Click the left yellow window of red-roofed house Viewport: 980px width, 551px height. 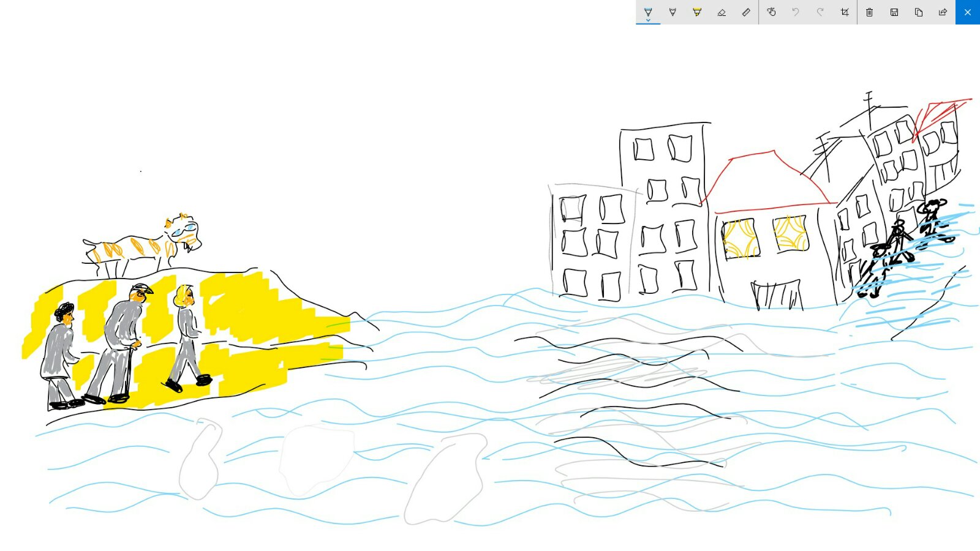[741, 239]
